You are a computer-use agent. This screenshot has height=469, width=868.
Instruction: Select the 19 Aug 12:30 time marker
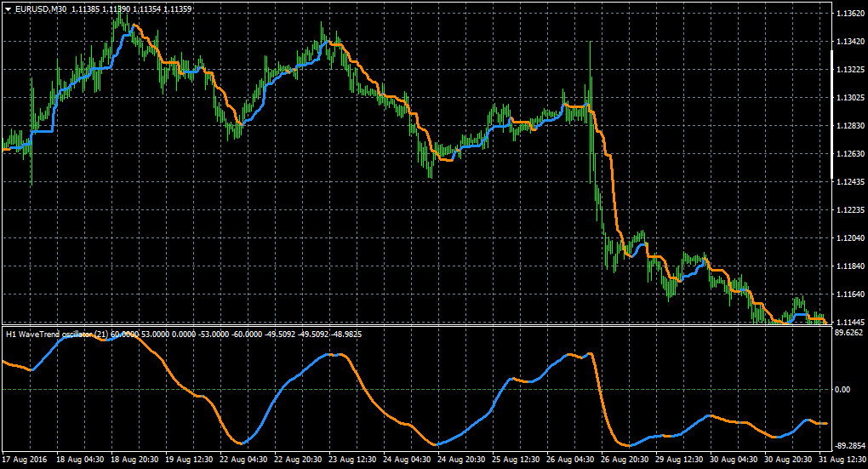189,460
